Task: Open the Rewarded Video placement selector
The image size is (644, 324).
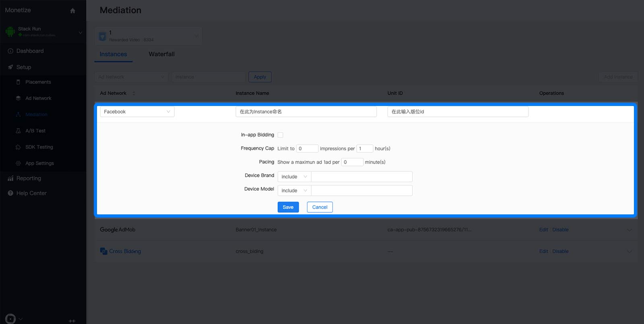Action: (x=149, y=36)
